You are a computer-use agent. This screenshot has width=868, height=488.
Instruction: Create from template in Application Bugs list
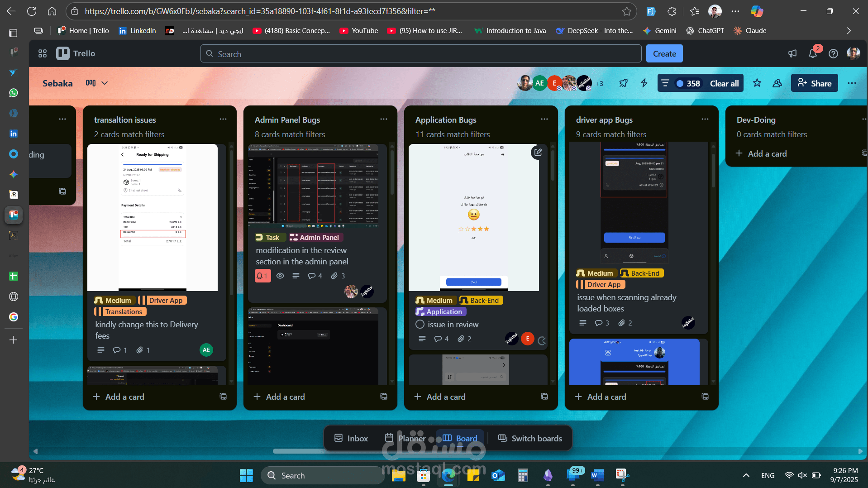click(x=544, y=397)
